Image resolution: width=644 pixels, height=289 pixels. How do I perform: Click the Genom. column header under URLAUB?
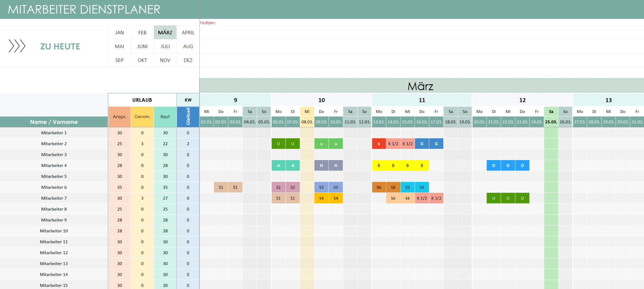pyautogui.click(x=142, y=117)
